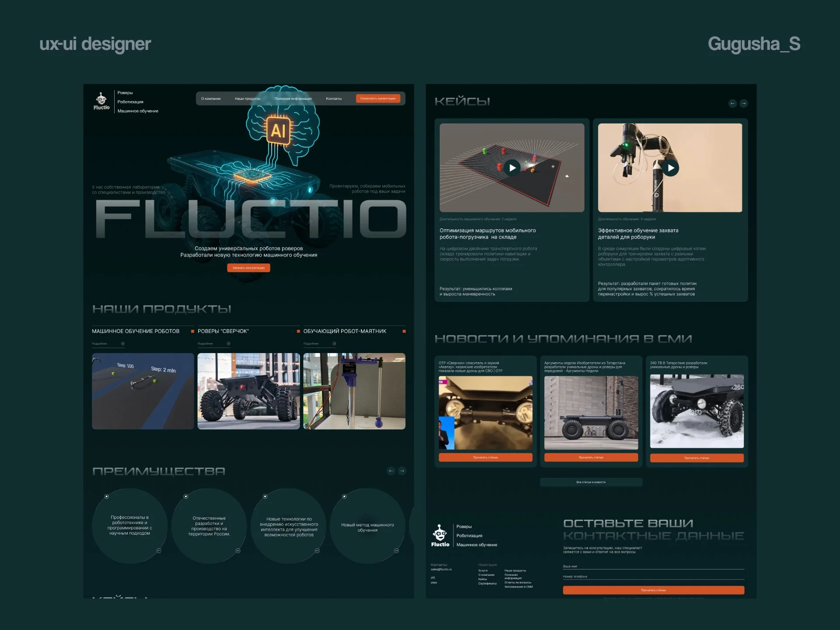This screenshot has width=840, height=630.
Task: Click the Профессионалы в робототехнике advantage circle
Action: (129, 525)
